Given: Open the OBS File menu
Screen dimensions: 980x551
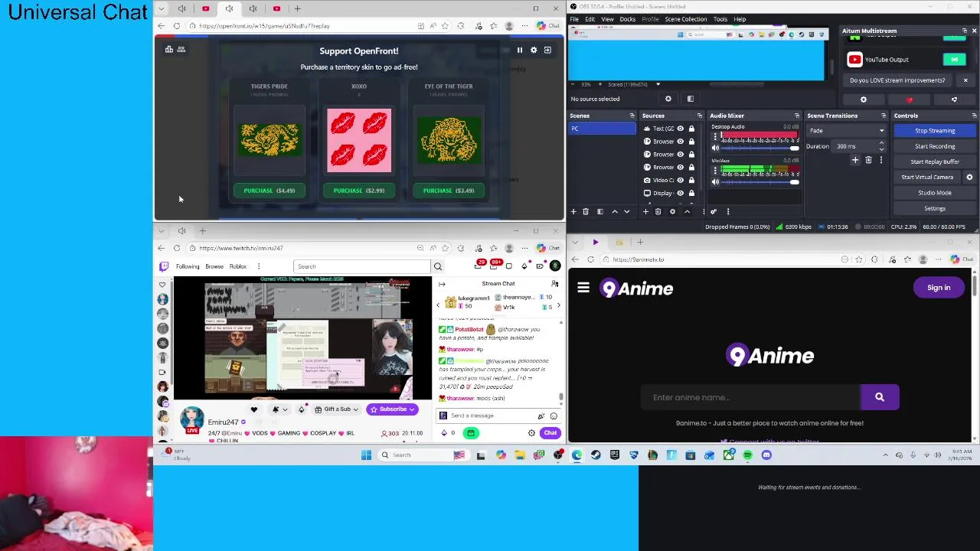Looking at the screenshot, I should tap(574, 19).
